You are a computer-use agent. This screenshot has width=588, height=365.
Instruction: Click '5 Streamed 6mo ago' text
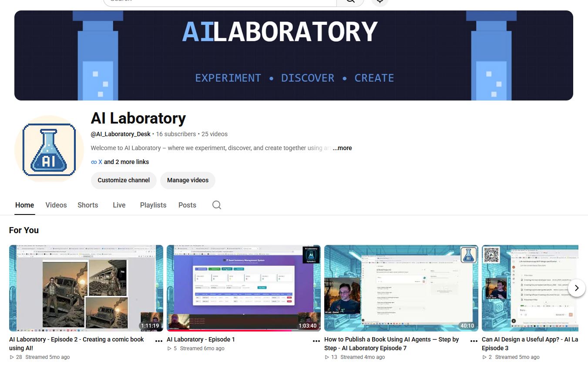[x=196, y=348]
